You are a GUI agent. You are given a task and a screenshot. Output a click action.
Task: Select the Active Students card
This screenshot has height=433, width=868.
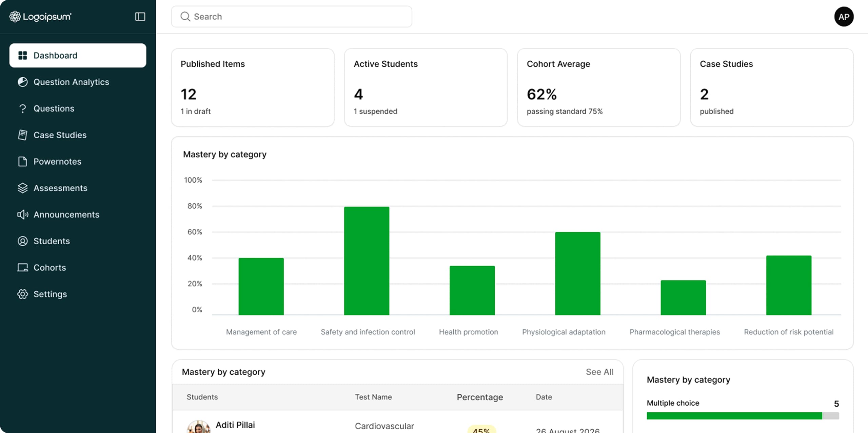tap(426, 87)
